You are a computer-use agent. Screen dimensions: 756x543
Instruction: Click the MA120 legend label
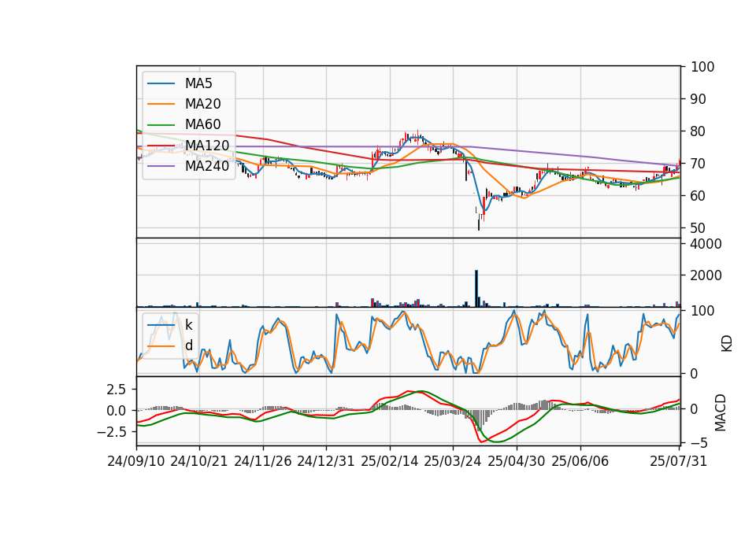207,145
